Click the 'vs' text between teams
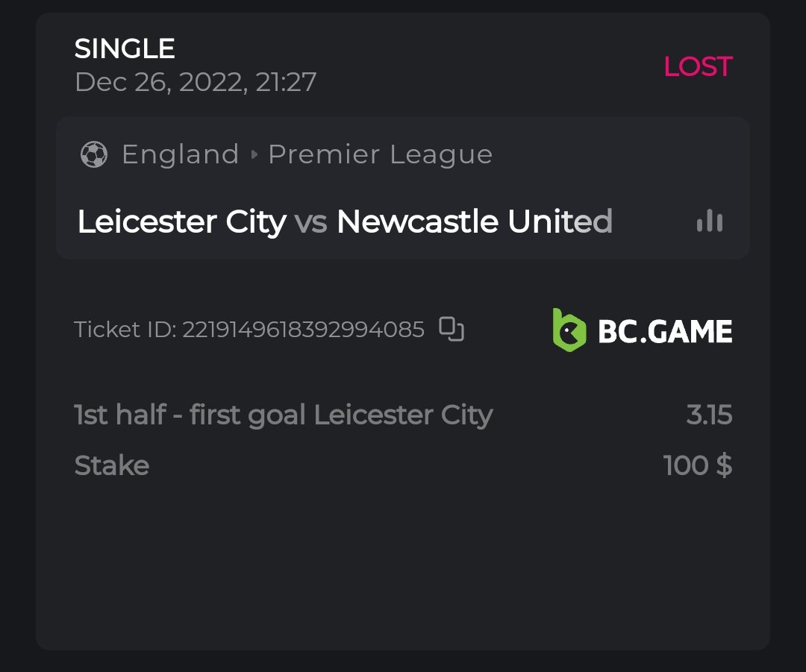Screen dimensions: 806x672 tap(310, 222)
